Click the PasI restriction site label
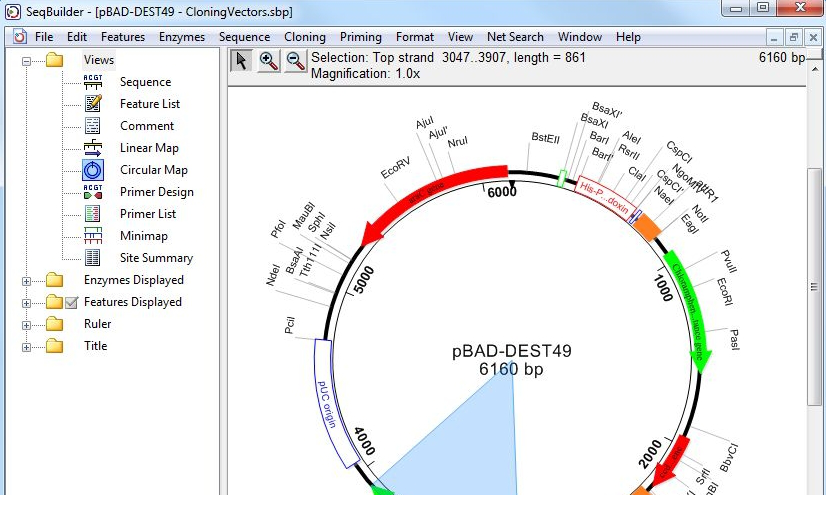The height and width of the screenshot is (514, 826). coord(734,339)
